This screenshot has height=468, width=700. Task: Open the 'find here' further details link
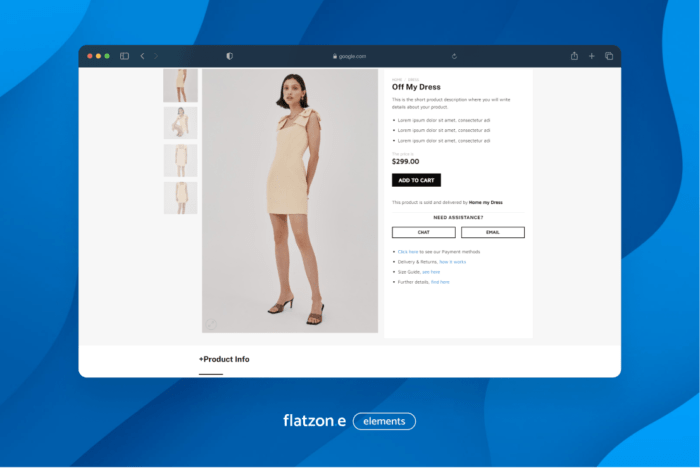(x=440, y=282)
